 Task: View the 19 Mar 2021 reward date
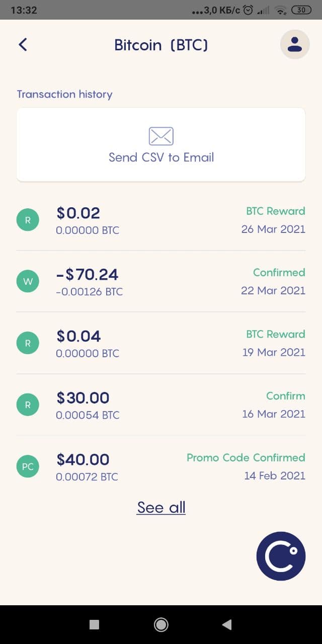click(274, 352)
